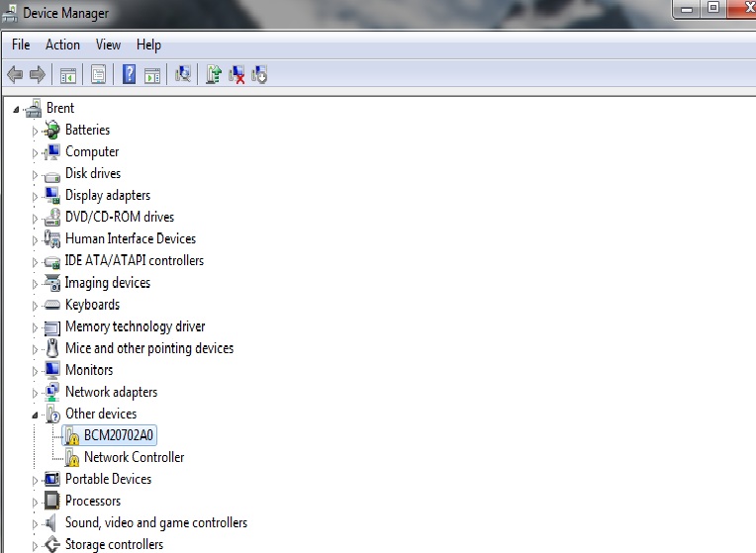
Task: Maximize the Device Manager window
Action: [713, 8]
